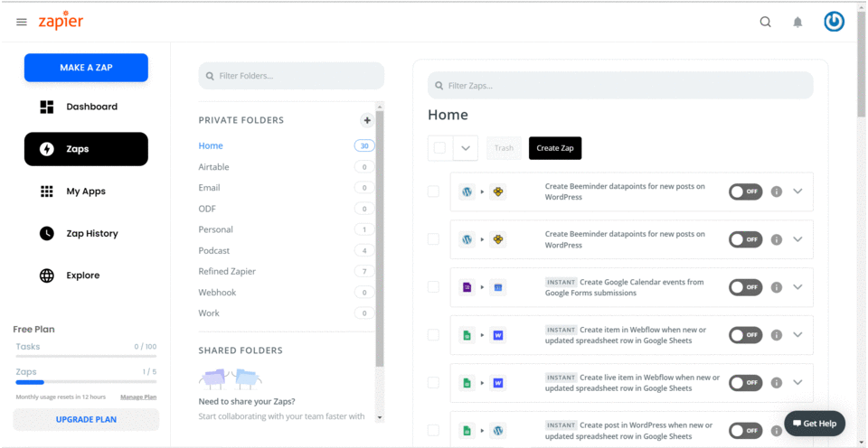Open the account avatar menu
Viewport: 868px width, 448px height.
pyautogui.click(x=834, y=22)
